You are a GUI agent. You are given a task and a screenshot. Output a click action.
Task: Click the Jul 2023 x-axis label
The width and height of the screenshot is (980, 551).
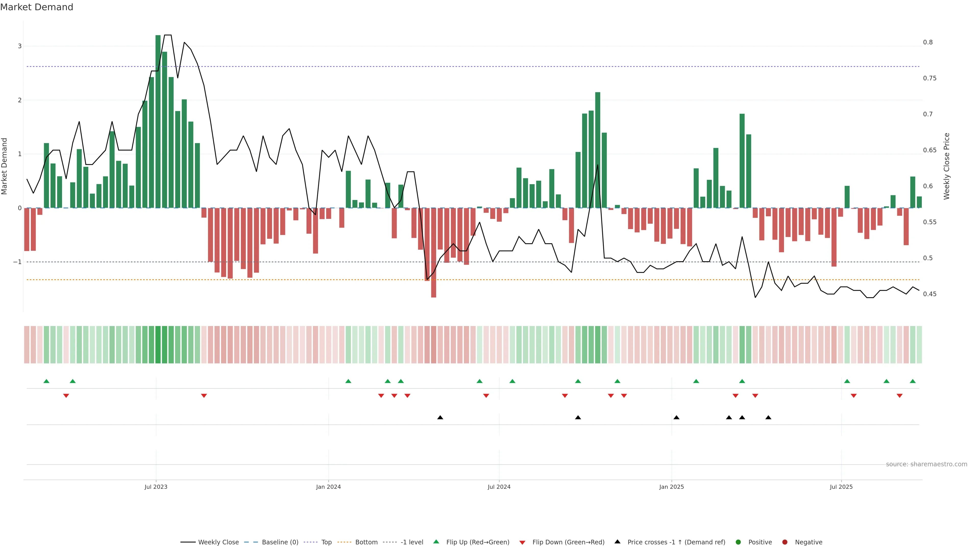pos(156,487)
